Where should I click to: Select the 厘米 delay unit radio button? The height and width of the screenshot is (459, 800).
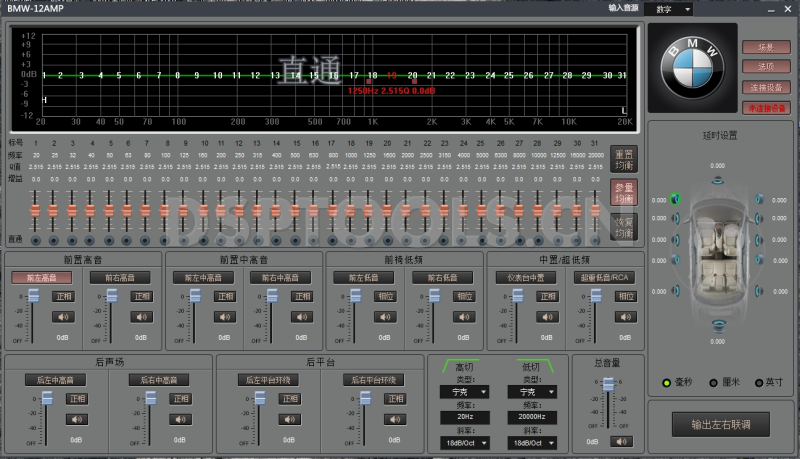(713, 382)
